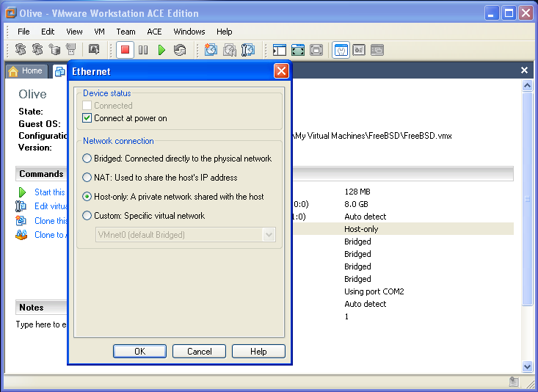
Task: Click the scroll up arrow of the summary scrollbar
Action: 528,85
